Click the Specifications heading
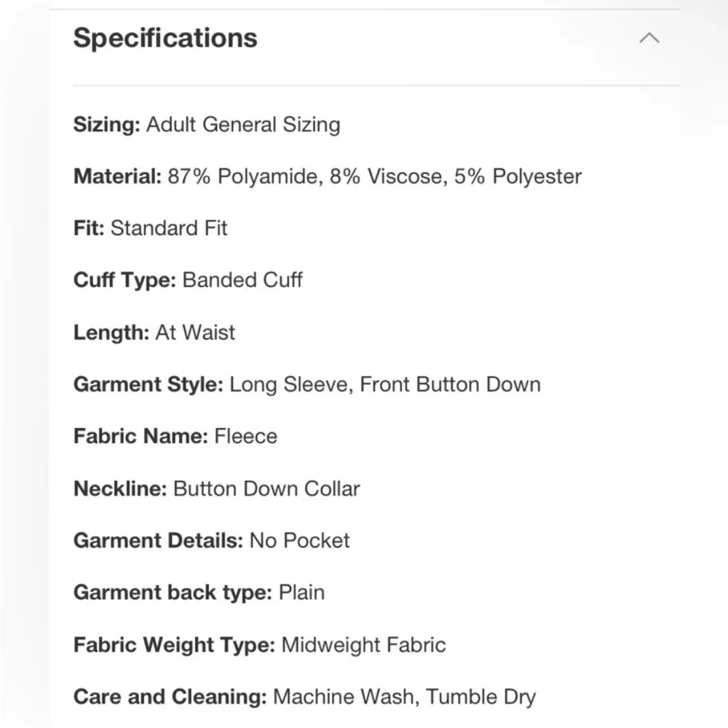The height and width of the screenshot is (728, 728). pos(165,38)
